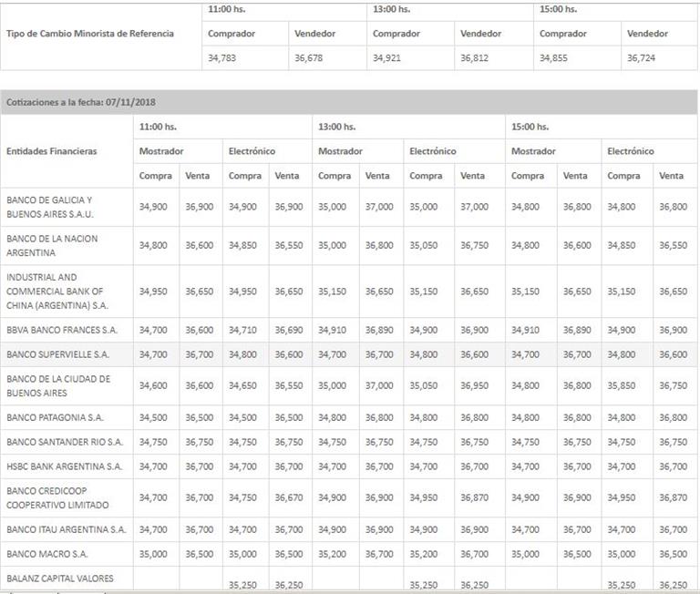Click the 36,724 reference Vendedor value
700x594 pixels.
coord(642,57)
